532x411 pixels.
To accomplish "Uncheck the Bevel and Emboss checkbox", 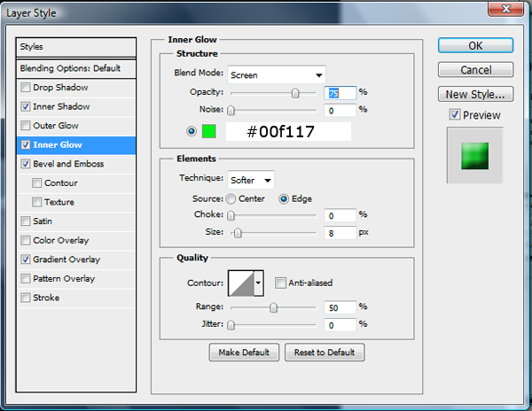I will [x=26, y=164].
